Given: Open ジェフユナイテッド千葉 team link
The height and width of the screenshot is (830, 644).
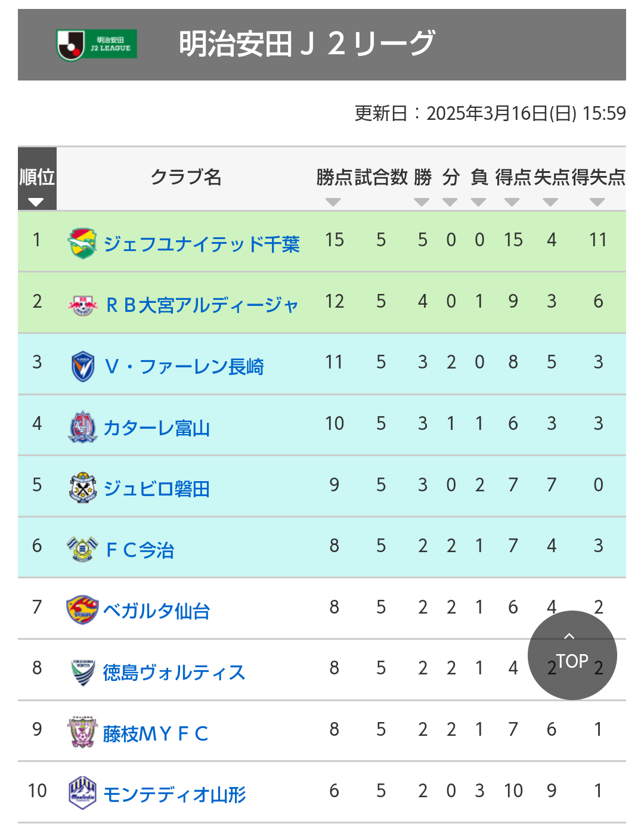Looking at the screenshot, I should pyautogui.click(x=202, y=244).
